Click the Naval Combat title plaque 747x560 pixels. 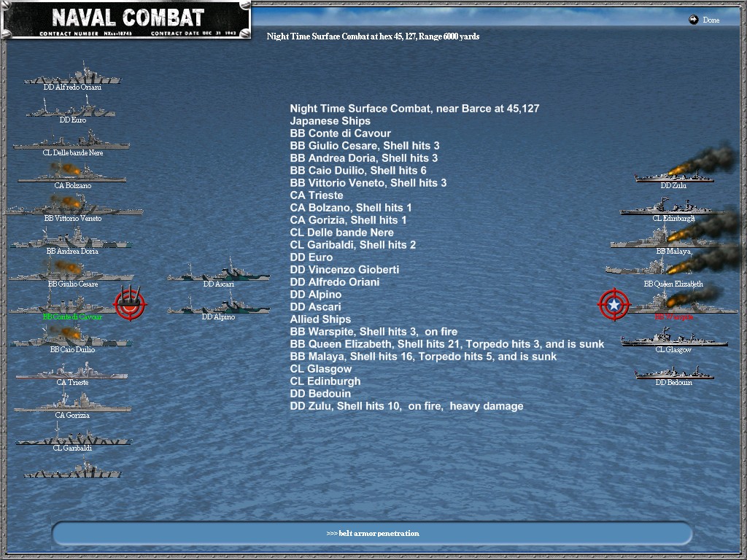pos(127,20)
